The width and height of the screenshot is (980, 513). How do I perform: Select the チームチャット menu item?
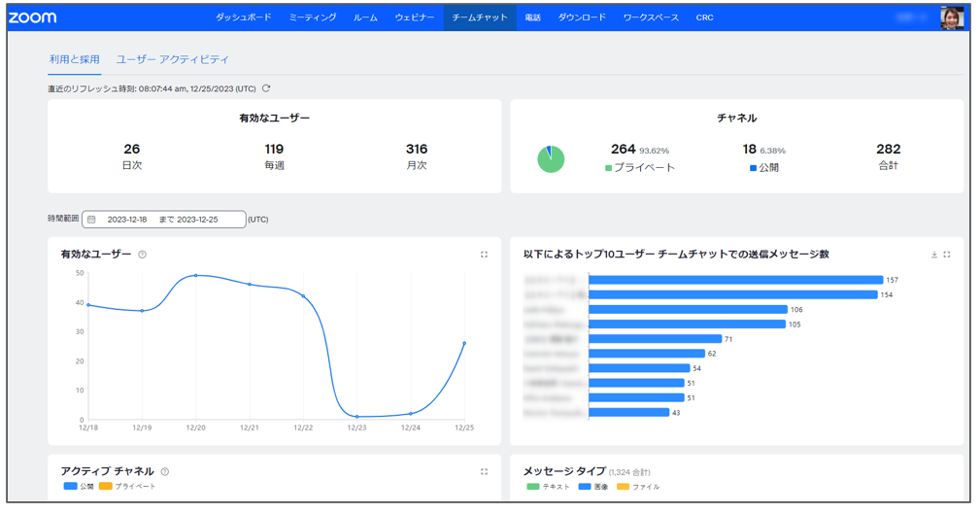480,17
